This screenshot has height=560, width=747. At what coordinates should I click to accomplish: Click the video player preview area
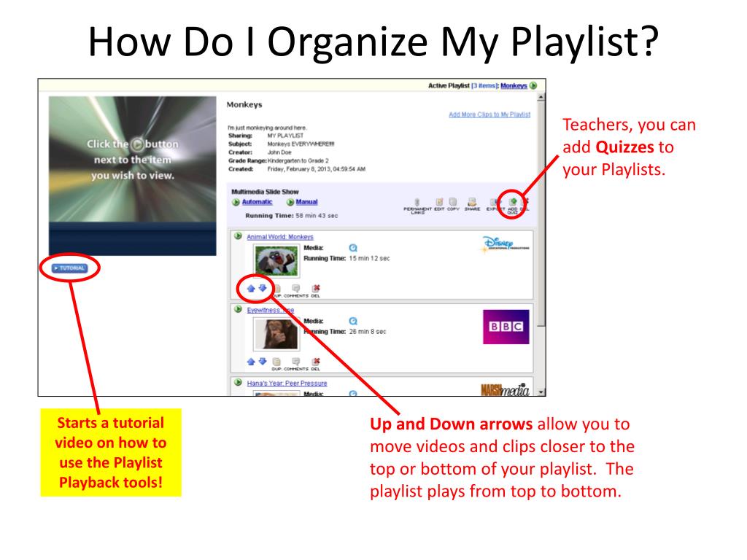(x=133, y=176)
